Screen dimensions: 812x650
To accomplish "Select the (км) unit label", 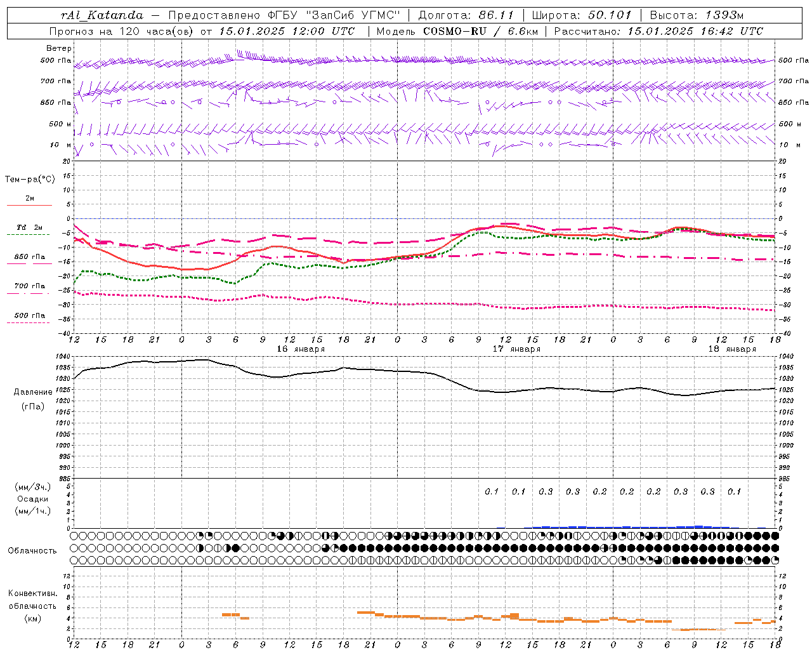I will point(32,618).
